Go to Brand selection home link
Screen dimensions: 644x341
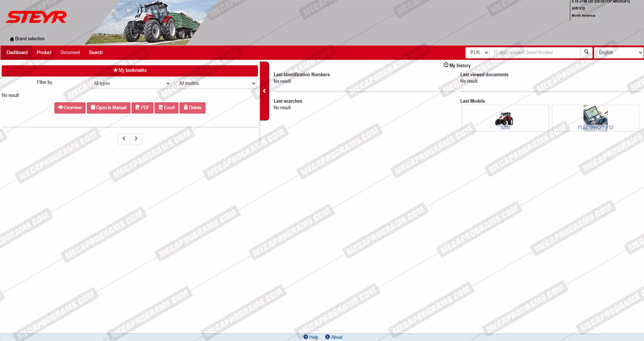[27, 39]
